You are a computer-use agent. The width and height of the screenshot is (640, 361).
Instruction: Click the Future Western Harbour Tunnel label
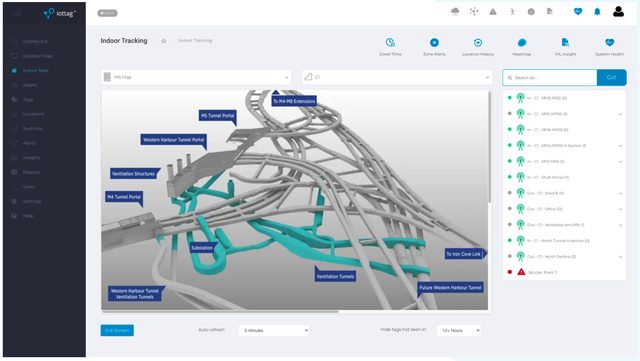[450, 287]
